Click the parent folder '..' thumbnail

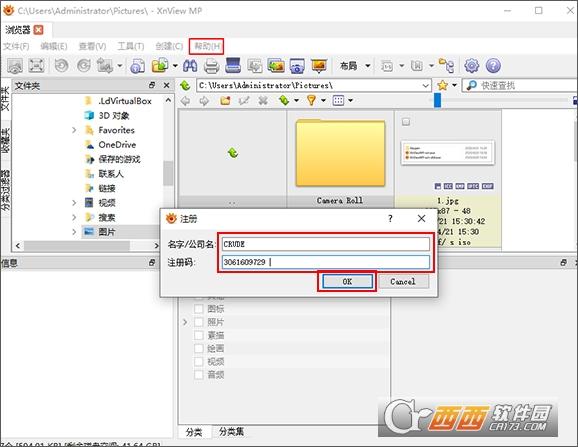pyautogui.click(x=232, y=159)
